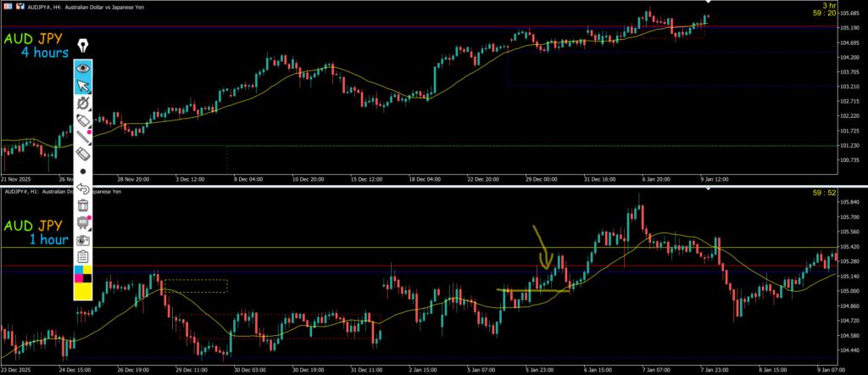Click the camera screenshot icon
The image size is (868, 375).
click(x=83, y=239)
